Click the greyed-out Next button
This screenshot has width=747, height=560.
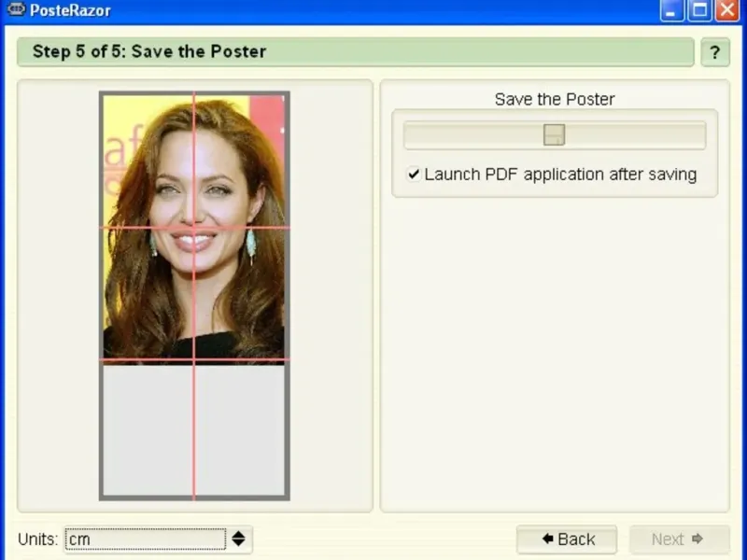pos(680,539)
